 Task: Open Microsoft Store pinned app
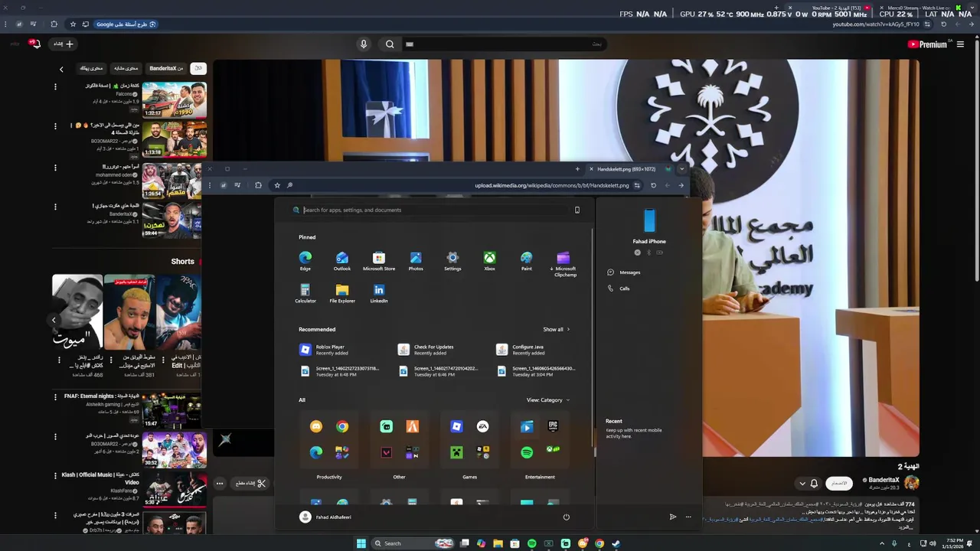point(379,261)
